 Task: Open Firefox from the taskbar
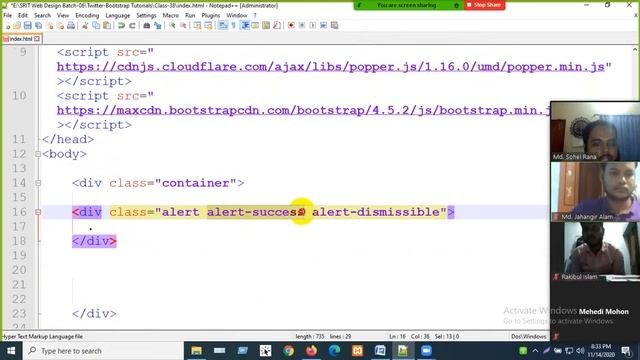311,351
